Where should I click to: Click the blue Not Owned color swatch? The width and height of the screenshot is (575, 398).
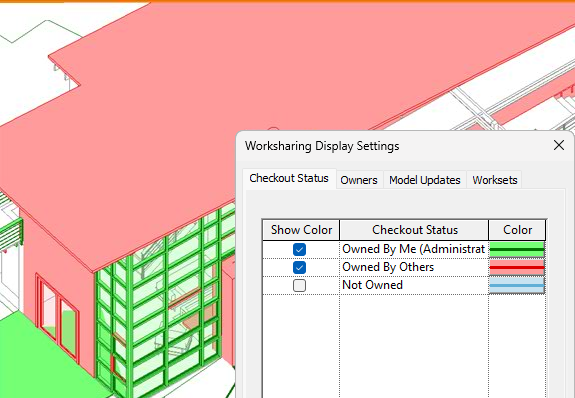[517, 285]
